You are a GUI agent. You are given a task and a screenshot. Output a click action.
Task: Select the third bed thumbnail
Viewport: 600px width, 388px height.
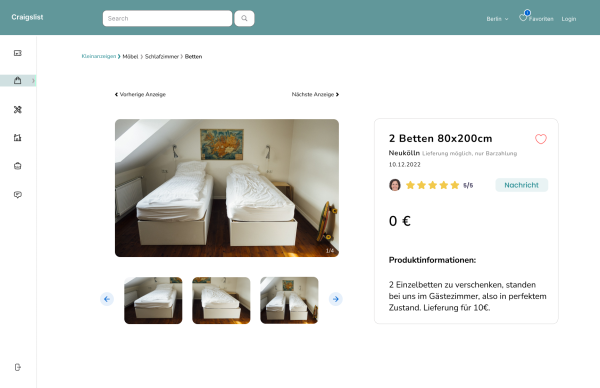tap(289, 300)
